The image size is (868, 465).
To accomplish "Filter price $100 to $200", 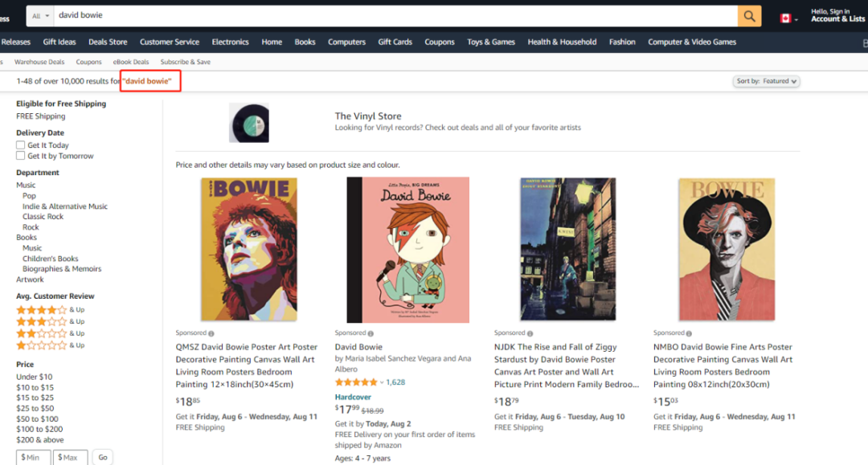I will click(39, 430).
